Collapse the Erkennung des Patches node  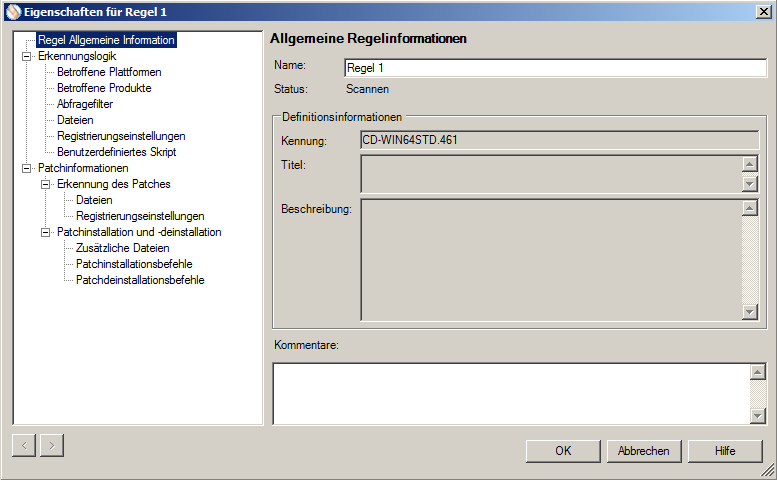tap(46, 184)
